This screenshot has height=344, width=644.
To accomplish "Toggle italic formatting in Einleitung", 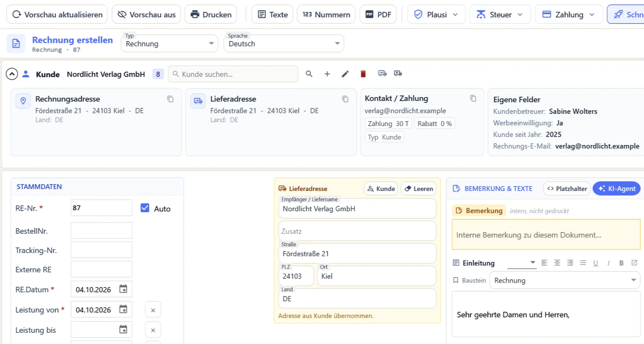I will 609,263.
